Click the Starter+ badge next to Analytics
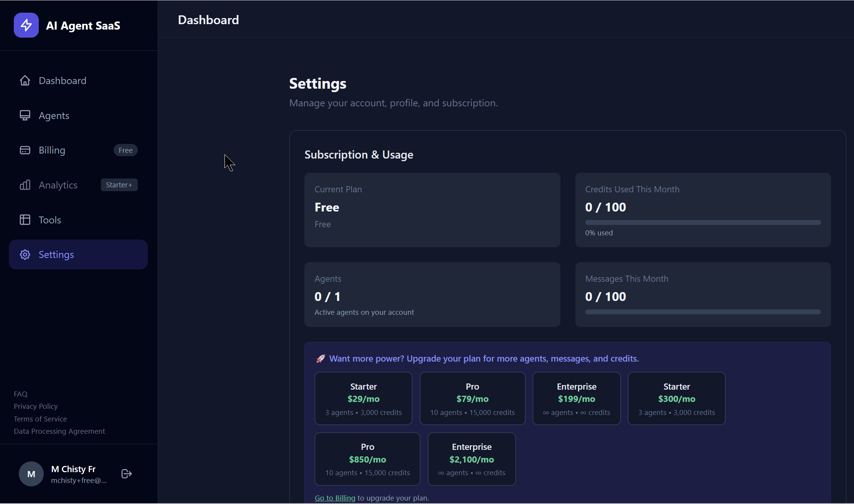 [119, 185]
